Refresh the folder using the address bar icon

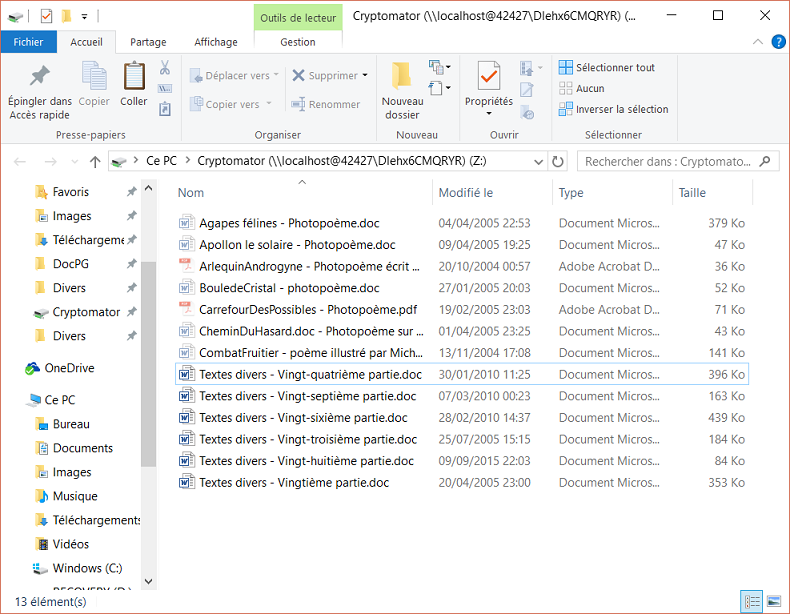558,161
